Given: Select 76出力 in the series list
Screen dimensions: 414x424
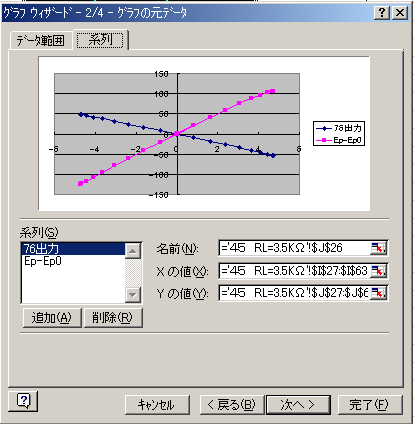Looking at the screenshot, I should pyautogui.click(x=73, y=249).
